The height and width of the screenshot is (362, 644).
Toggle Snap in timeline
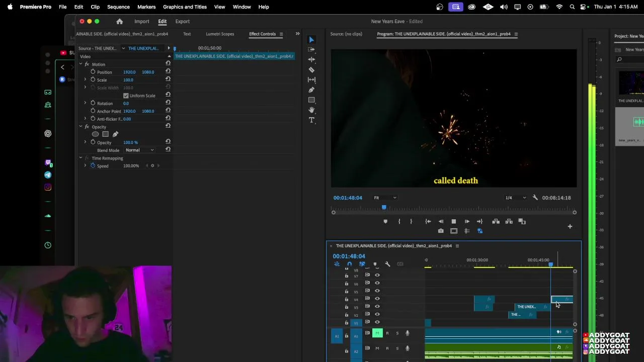(x=349, y=264)
